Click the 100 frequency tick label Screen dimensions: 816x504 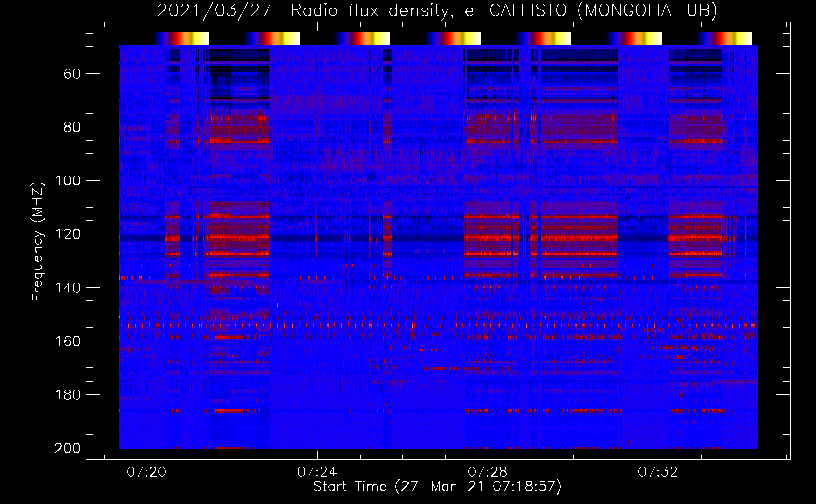coord(68,180)
